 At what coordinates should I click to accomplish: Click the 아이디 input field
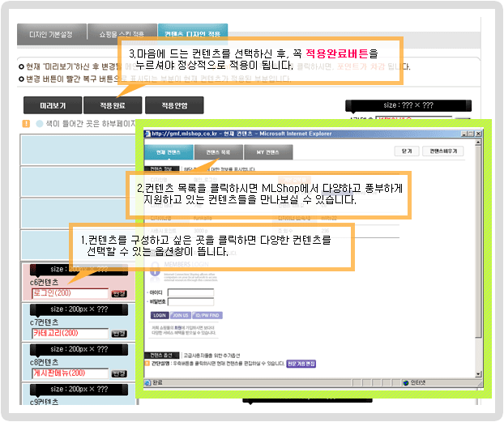click(190, 292)
